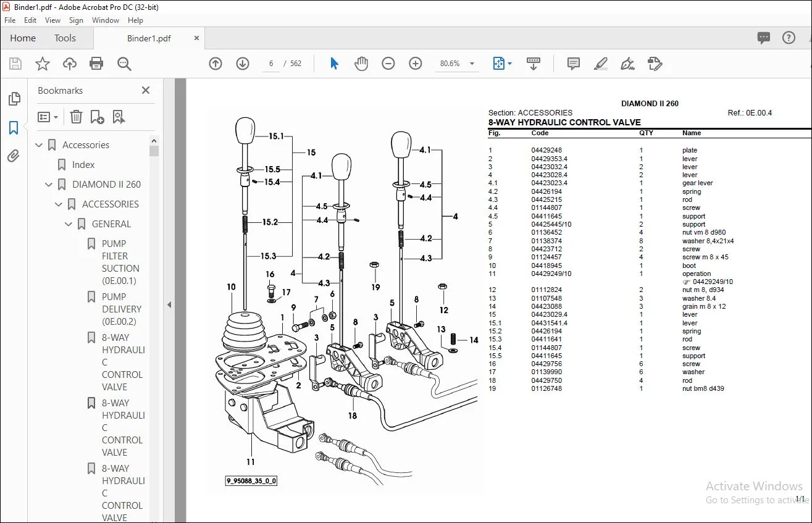Zoom in with the plus circle icon
The image size is (812, 523).
416,64
